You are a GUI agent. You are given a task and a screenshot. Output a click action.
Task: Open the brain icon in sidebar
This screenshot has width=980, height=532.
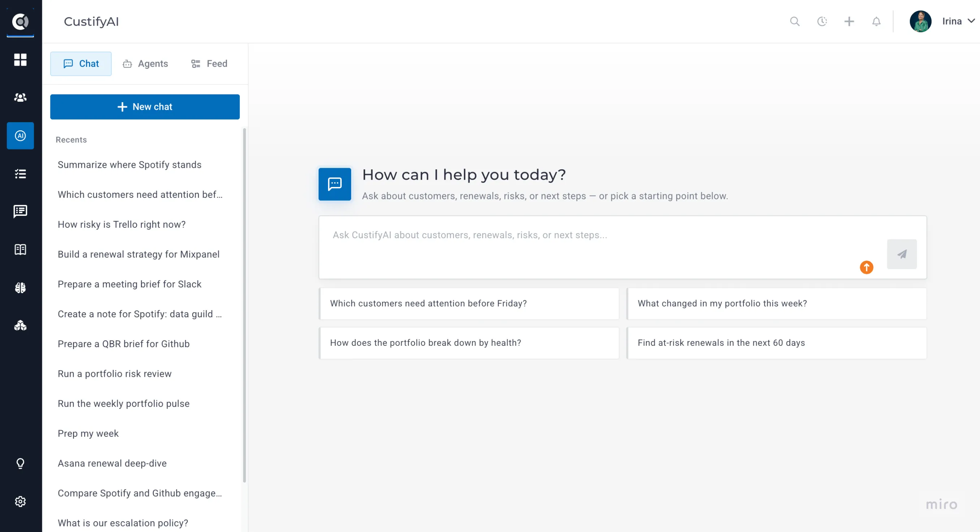pos(20,288)
